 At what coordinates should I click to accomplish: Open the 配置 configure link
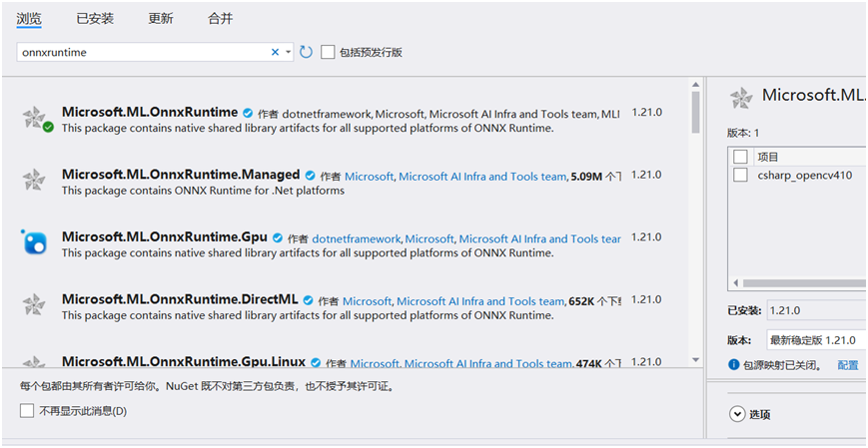pyautogui.click(x=848, y=365)
